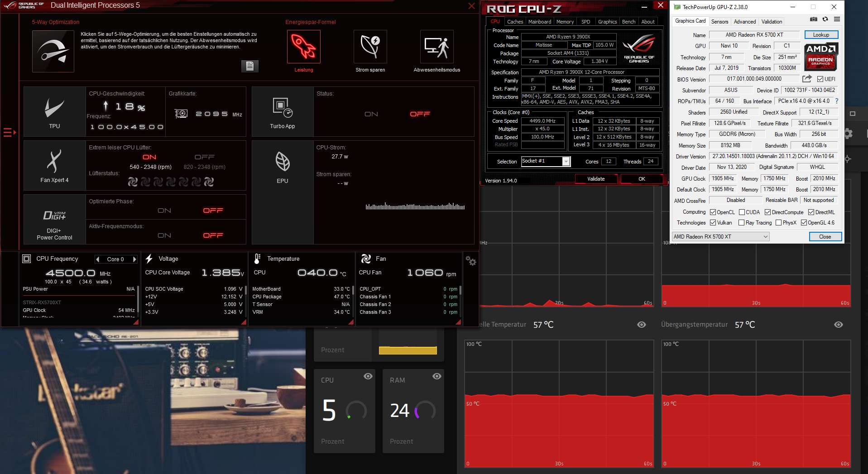Click Validate in CPU-Z
The width and height of the screenshot is (868, 474).
[x=596, y=178]
